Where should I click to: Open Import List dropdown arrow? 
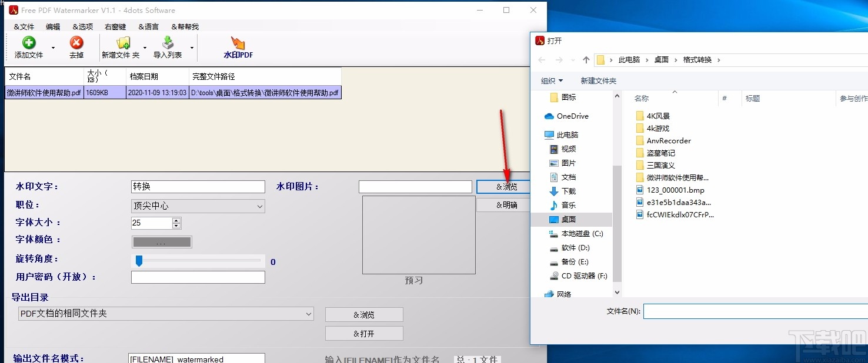pyautogui.click(x=192, y=48)
